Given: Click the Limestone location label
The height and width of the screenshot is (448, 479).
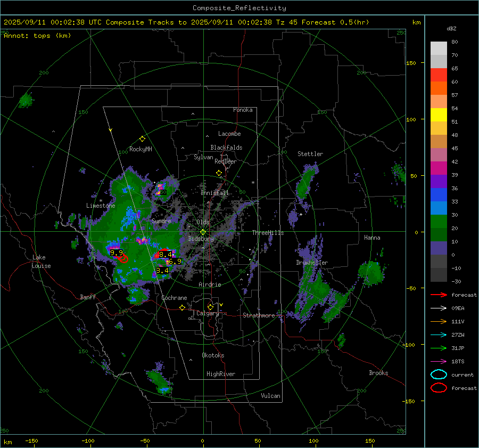Looking at the screenshot, I should click(101, 206).
